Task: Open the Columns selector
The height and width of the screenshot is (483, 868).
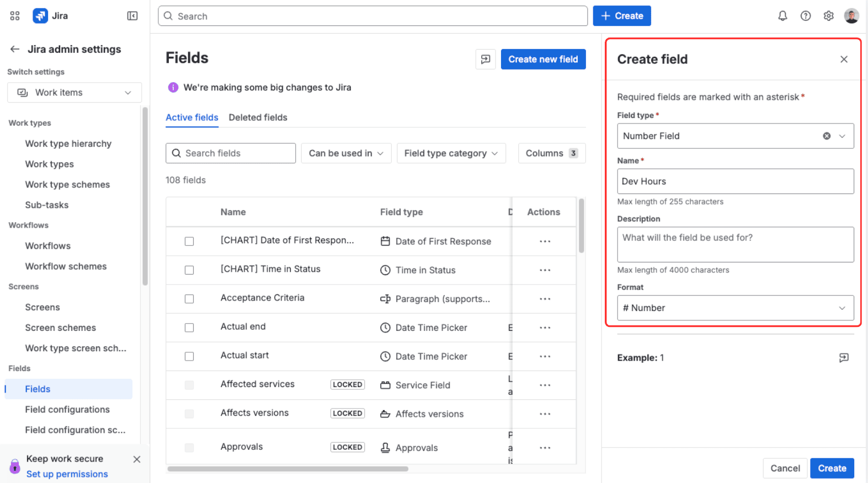Action: (x=552, y=153)
